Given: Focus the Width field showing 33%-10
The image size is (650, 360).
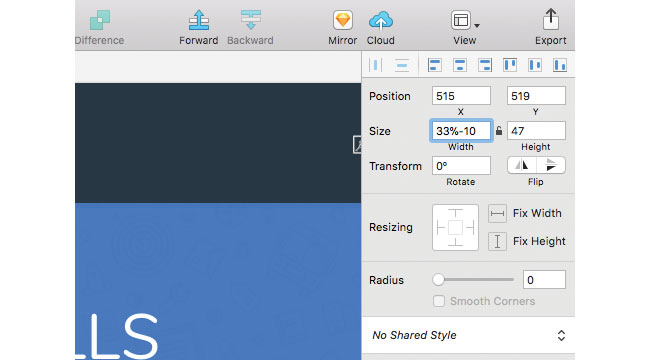Looking at the screenshot, I should coord(461,131).
